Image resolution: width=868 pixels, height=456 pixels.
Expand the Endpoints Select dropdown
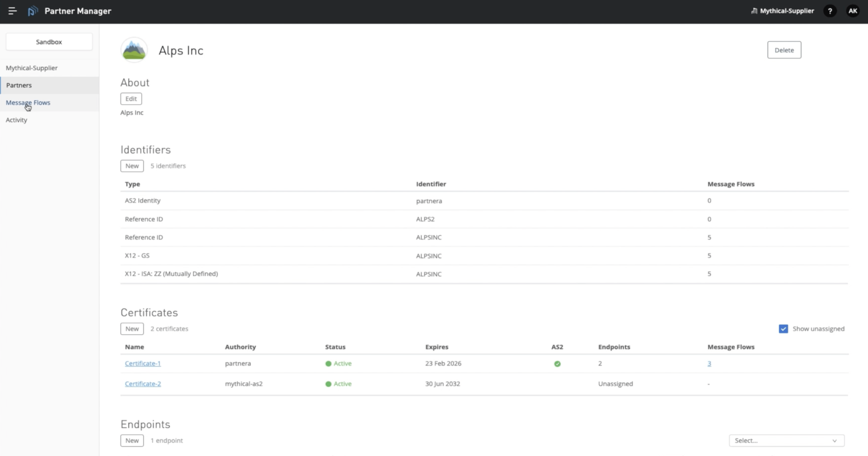pos(786,440)
